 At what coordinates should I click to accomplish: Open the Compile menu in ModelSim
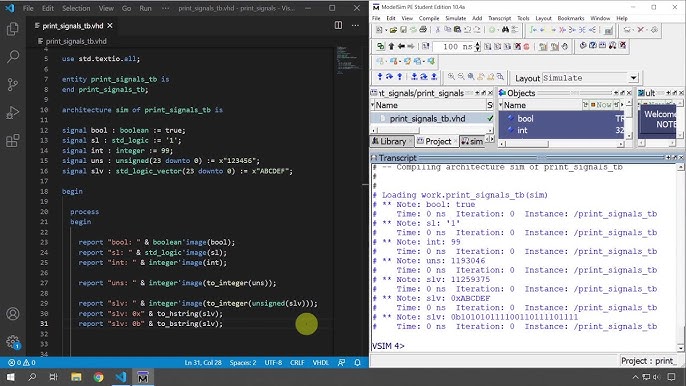[429, 18]
